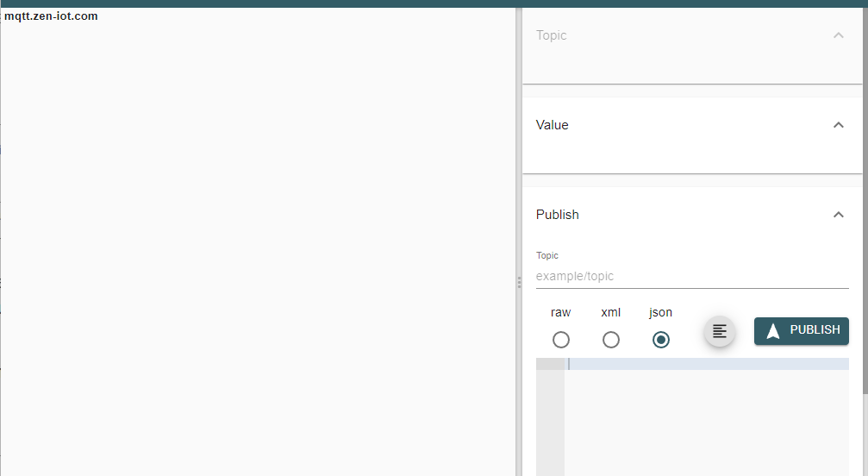
Task: Click the pane splitter drag handle
Action: tap(519, 282)
